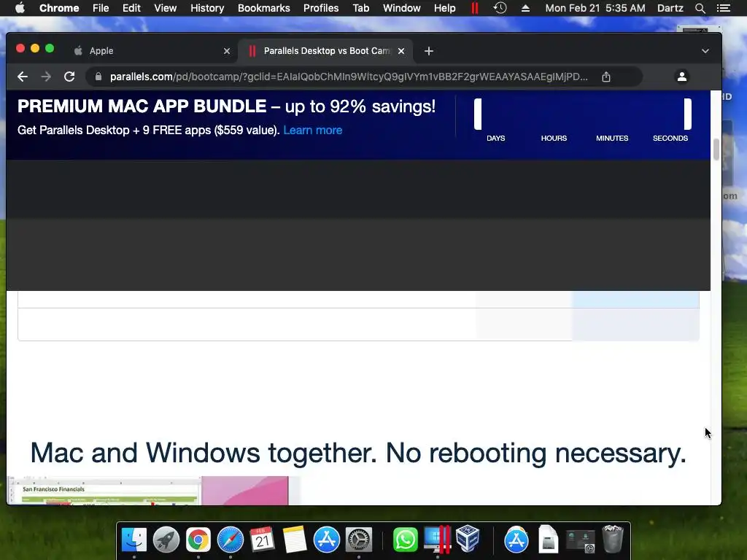
Task: Open the App Store from the Dock
Action: coord(326,540)
